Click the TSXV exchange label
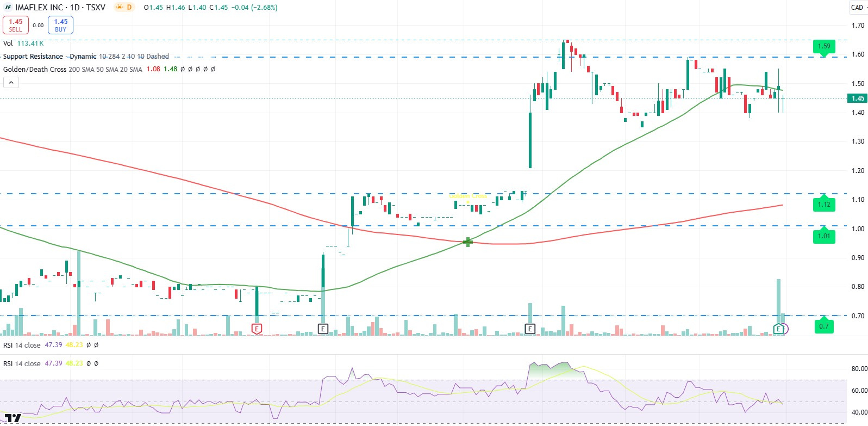This screenshot has height=426, width=868. point(96,8)
